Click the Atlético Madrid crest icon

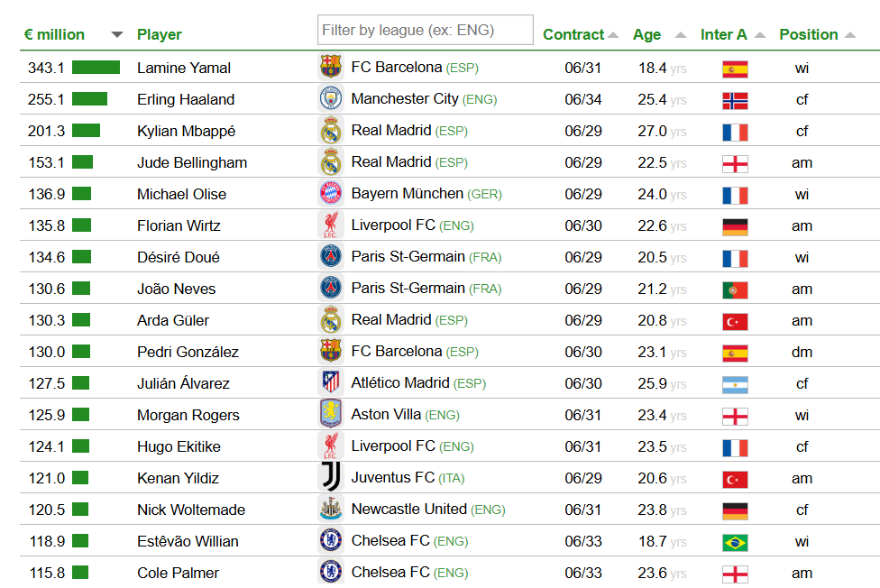pos(331,382)
